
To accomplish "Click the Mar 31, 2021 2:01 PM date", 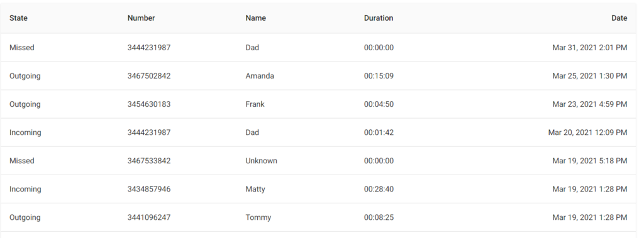I will 590,48.
